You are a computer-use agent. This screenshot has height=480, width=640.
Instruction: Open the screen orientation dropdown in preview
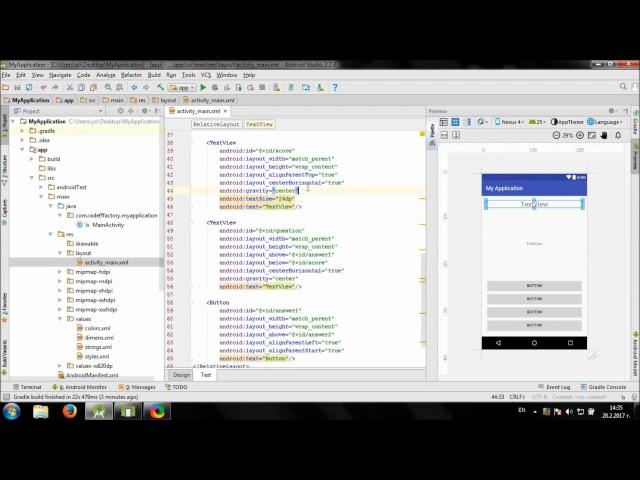[x=482, y=122]
